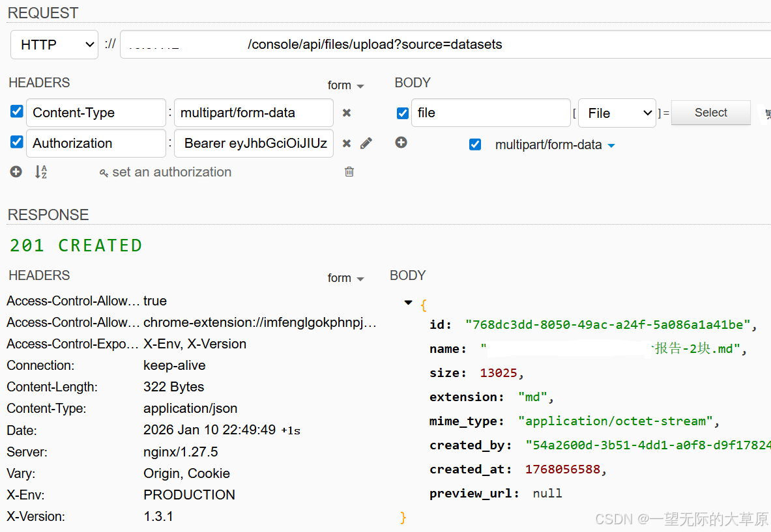Image resolution: width=771 pixels, height=532 pixels.
Task: Open the request HEADERS form dropdown
Action: click(345, 85)
